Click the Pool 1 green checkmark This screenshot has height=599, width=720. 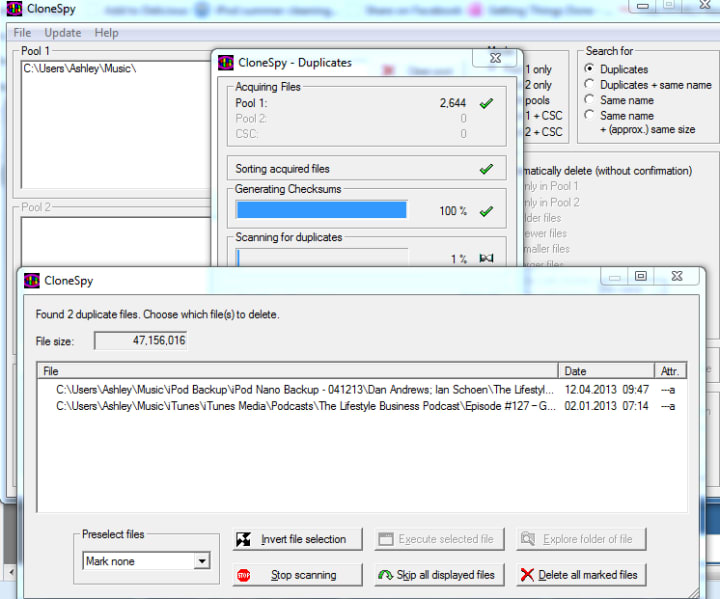486,103
